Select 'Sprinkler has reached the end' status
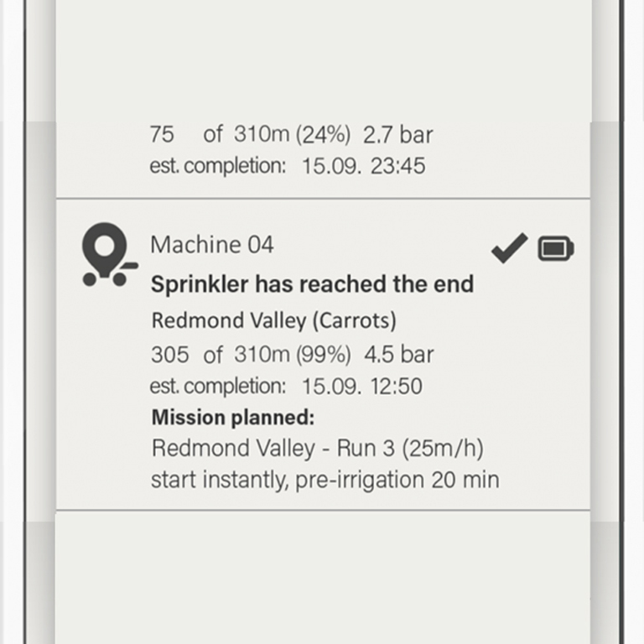The width and height of the screenshot is (644, 644). (312, 283)
